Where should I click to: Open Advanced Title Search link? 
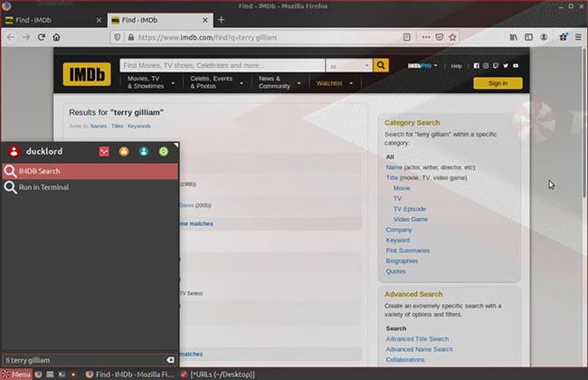pyautogui.click(x=419, y=338)
